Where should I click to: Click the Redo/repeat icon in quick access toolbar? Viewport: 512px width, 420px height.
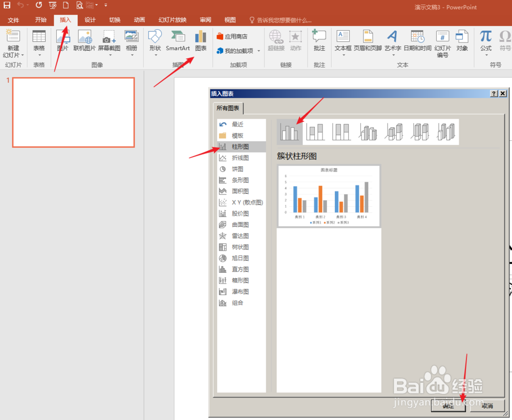[x=39, y=5]
